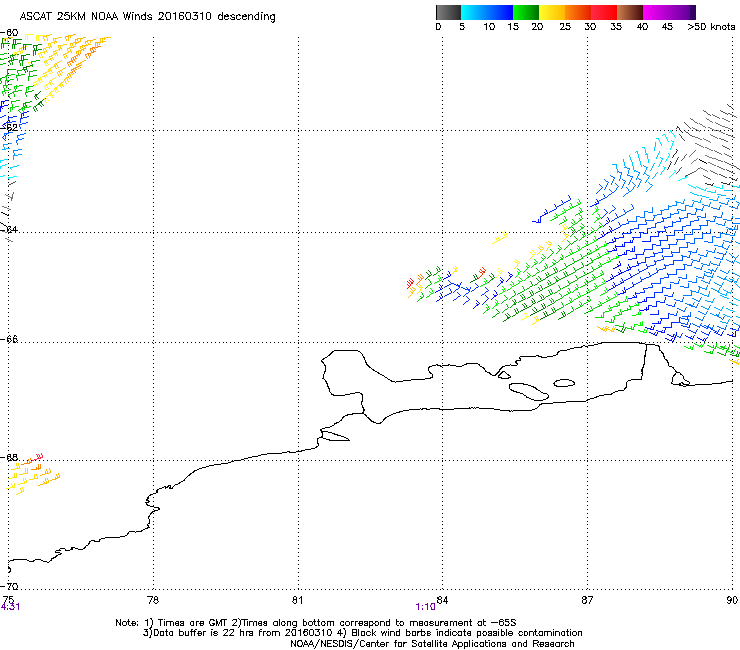Click the "81" longitude axis label
740x650 pixels.
297,600
